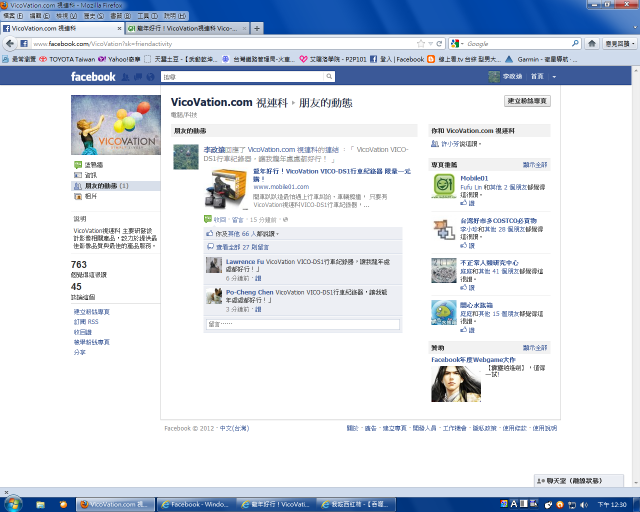Viewport: 640px width, 512px height.
Task: Click the Facebook search input field
Action: (x=243, y=76)
